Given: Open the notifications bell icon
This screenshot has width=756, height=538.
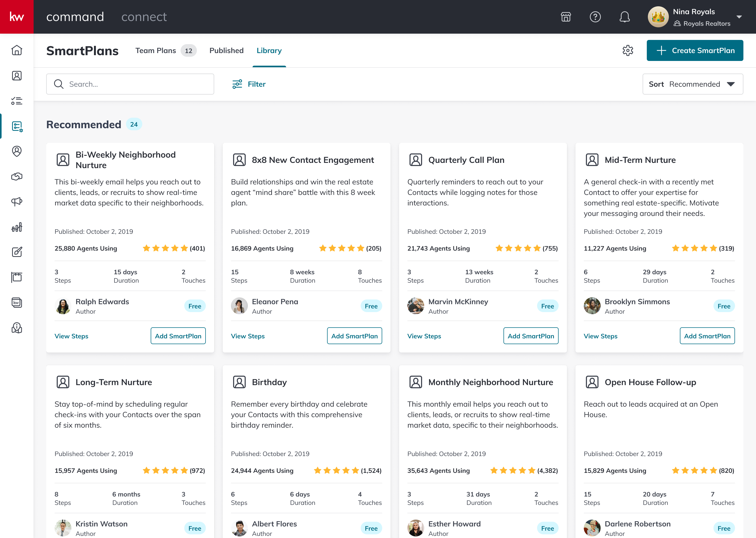Looking at the screenshot, I should tap(624, 17).
